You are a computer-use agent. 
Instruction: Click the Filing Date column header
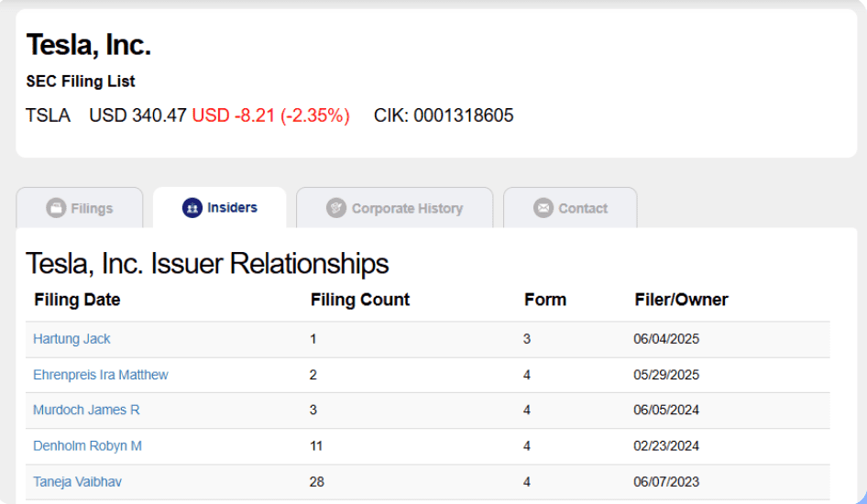point(77,300)
